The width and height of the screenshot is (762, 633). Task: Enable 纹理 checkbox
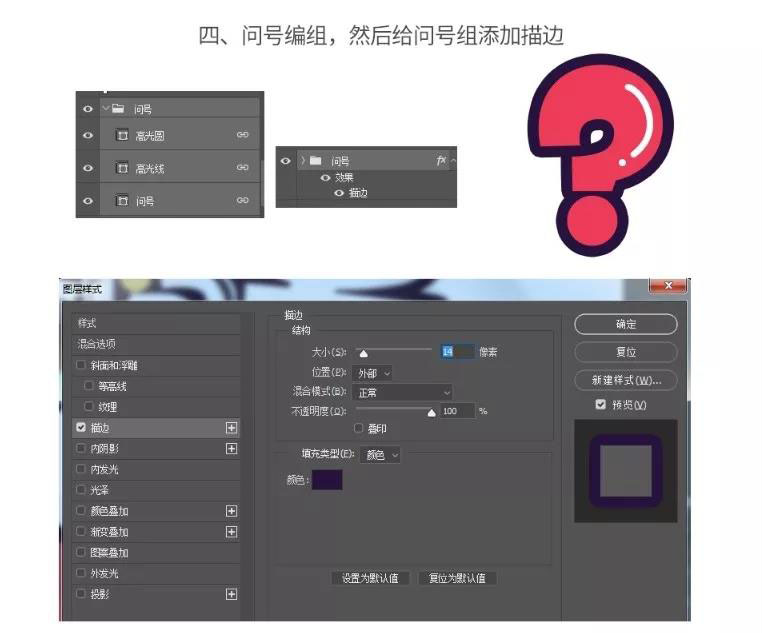[88, 406]
